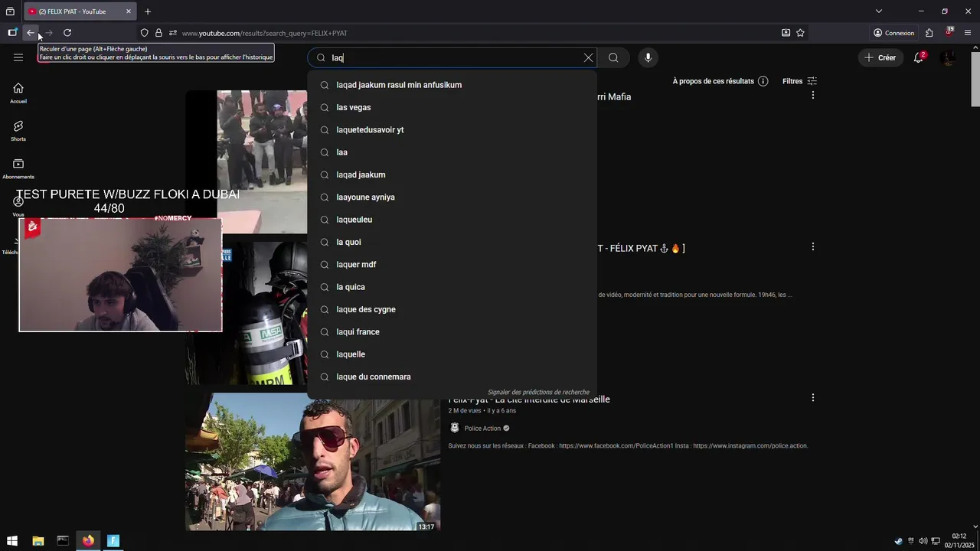The image size is (980, 551).
Task: Open the Police Action channel link
Action: click(x=482, y=429)
